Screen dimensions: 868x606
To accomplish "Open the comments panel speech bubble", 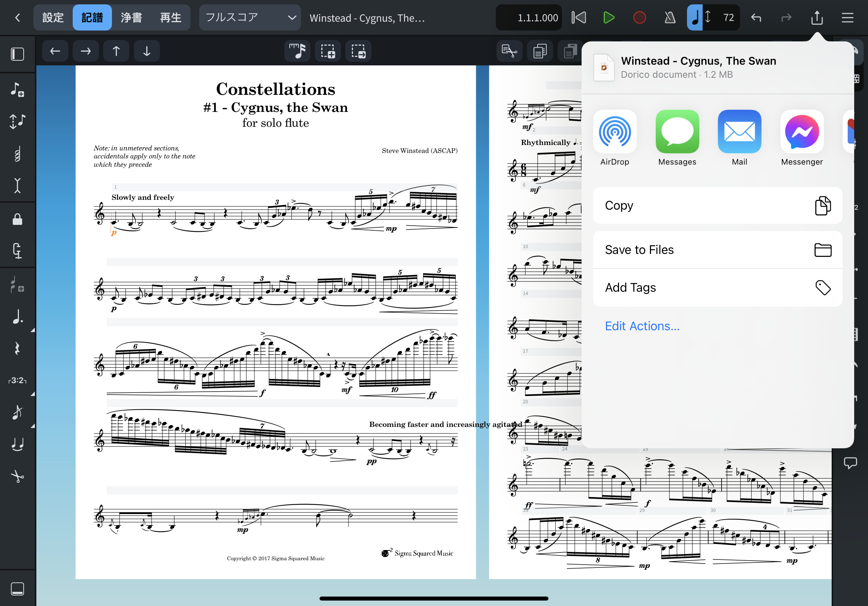I will (x=850, y=462).
